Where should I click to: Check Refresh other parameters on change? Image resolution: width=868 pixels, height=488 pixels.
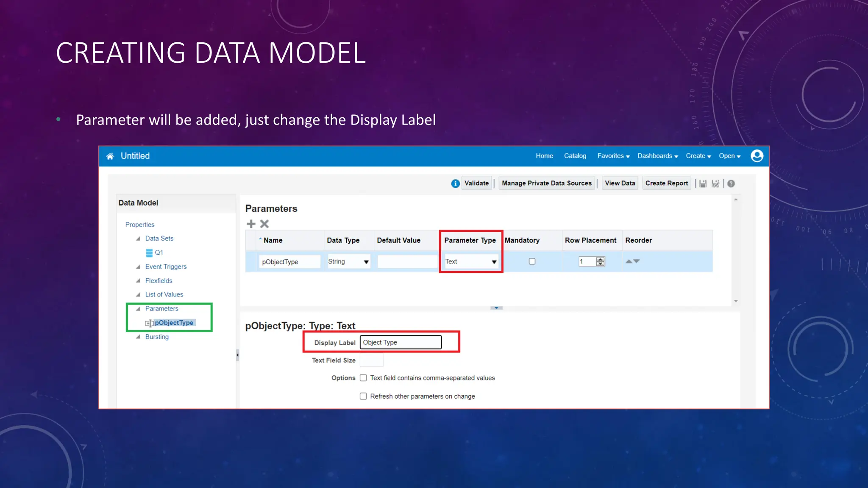pyautogui.click(x=363, y=396)
